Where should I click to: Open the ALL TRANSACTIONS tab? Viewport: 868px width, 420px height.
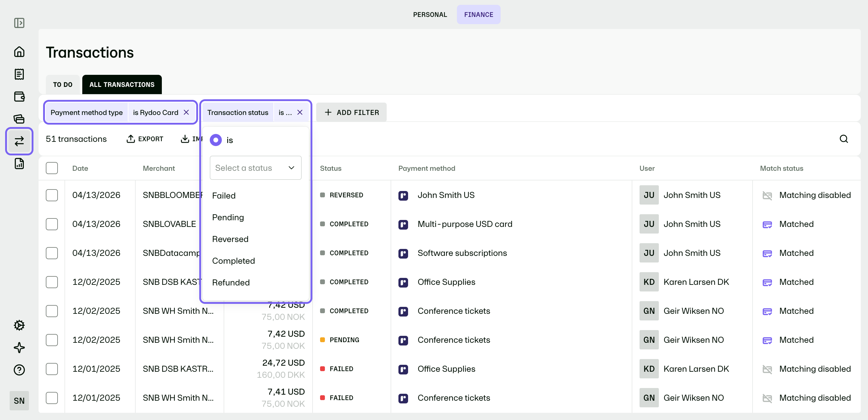tap(122, 84)
